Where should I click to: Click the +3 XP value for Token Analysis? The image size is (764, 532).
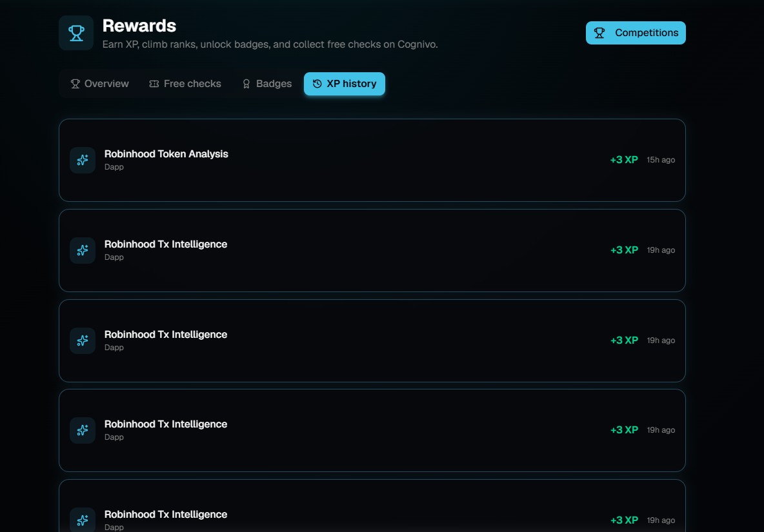pos(624,160)
